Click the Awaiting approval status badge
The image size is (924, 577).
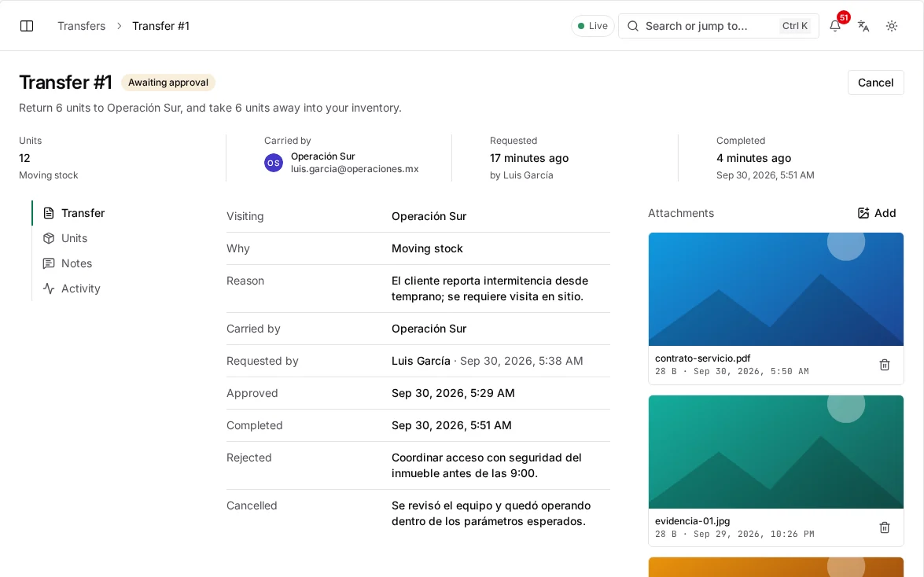(168, 83)
